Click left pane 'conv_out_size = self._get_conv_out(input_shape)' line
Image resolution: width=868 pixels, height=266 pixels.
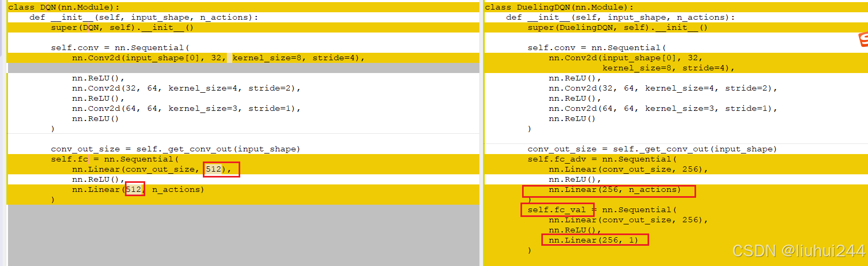point(176,149)
